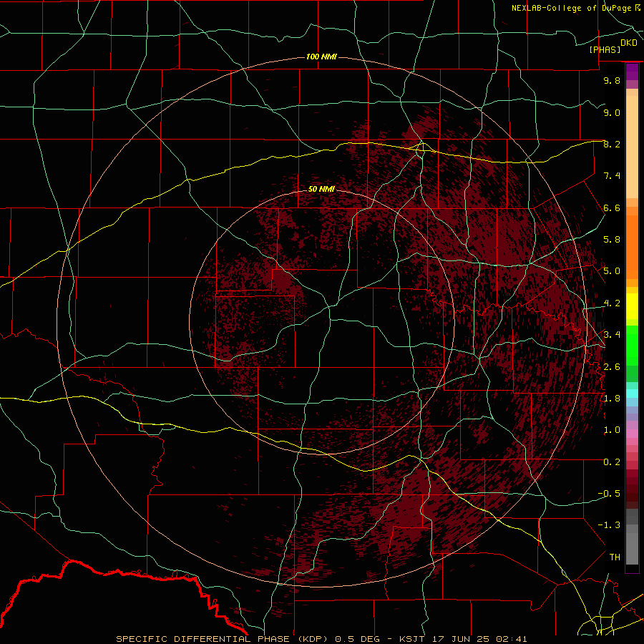The image size is (644, 644).
Task: Click the 17 JUN 25 date text
Action: click(462, 639)
